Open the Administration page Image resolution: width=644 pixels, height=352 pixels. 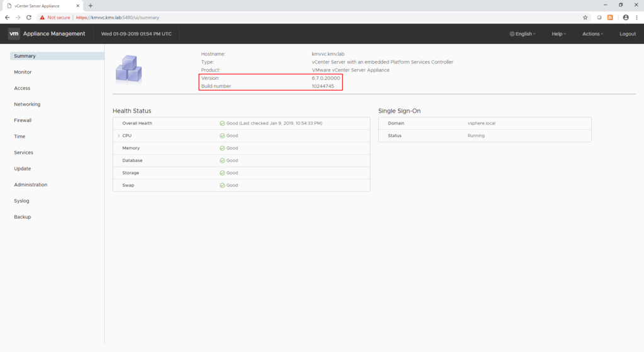pos(30,185)
